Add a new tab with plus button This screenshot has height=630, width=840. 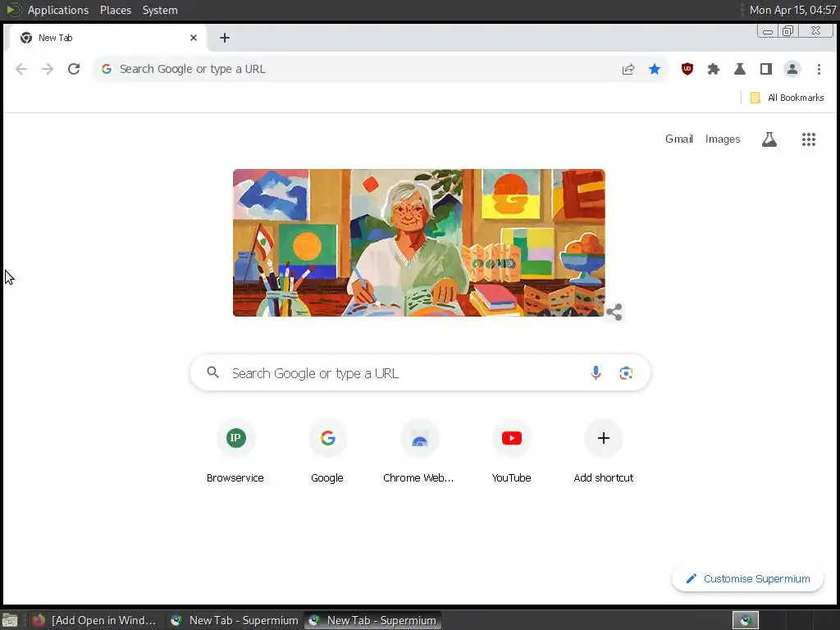[225, 38]
